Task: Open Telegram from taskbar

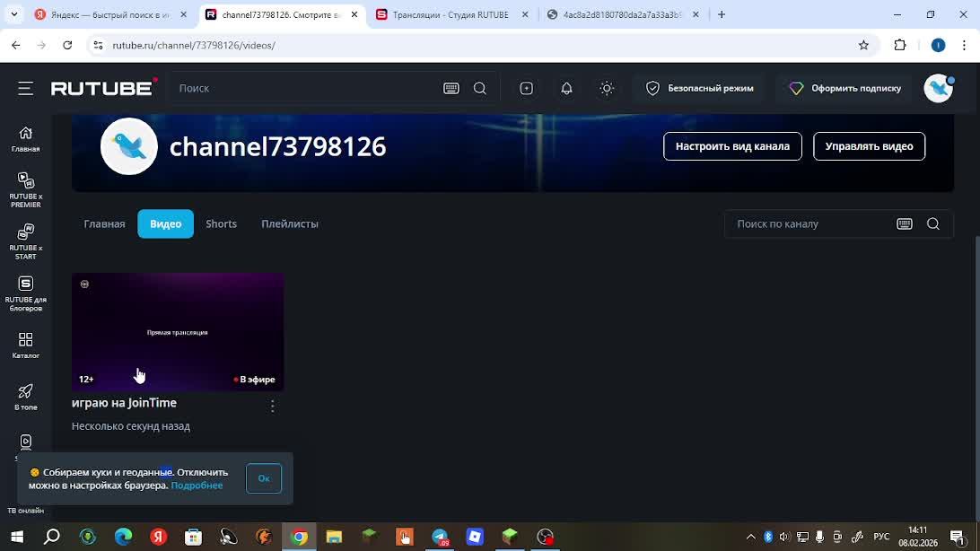Action: click(440, 537)
